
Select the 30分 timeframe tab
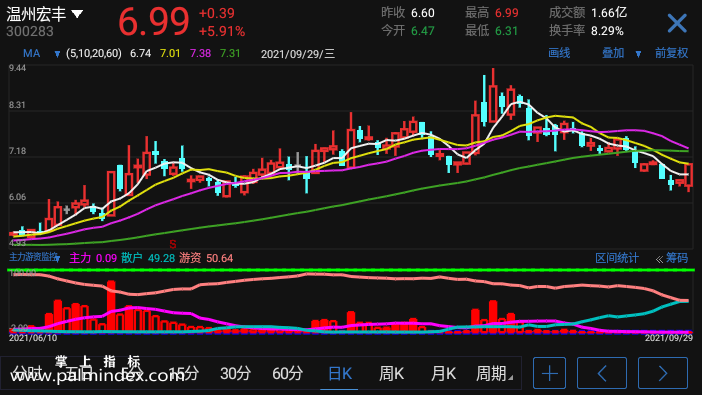[x=235, y=373]
